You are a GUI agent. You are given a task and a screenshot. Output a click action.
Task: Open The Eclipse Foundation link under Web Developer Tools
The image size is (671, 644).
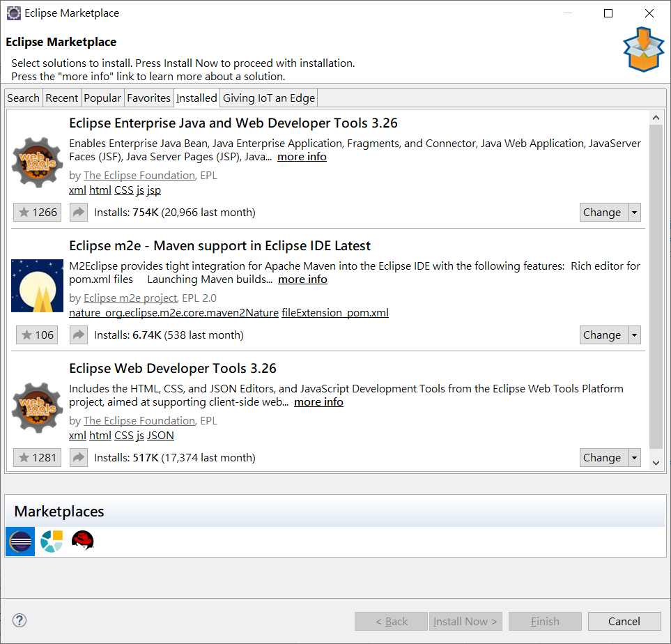(139, 421)
